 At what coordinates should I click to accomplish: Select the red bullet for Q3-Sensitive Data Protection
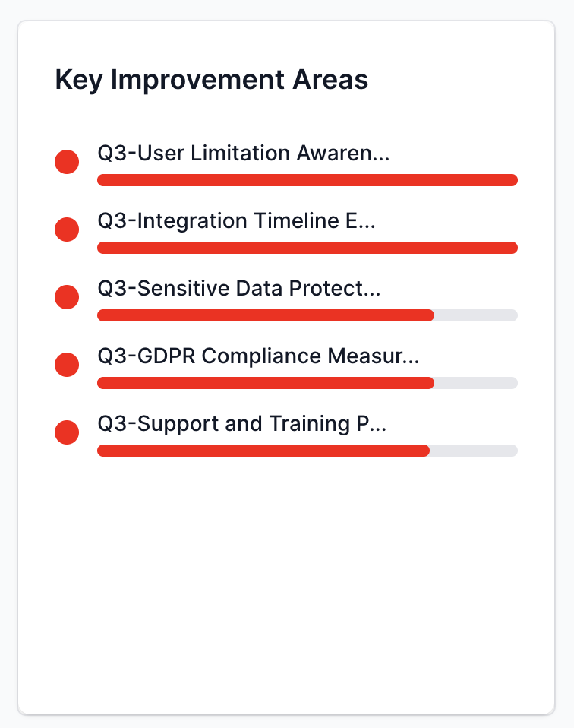tap(67, 297)
